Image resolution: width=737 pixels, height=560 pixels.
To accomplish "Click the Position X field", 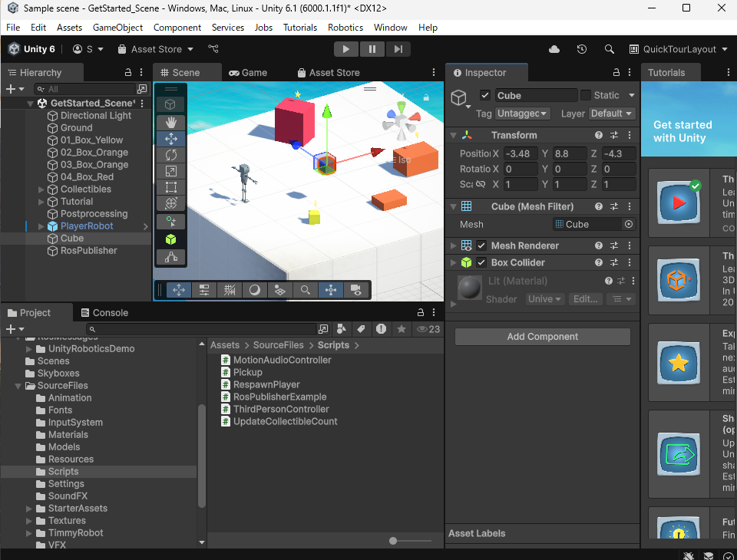I will (521, 153).
